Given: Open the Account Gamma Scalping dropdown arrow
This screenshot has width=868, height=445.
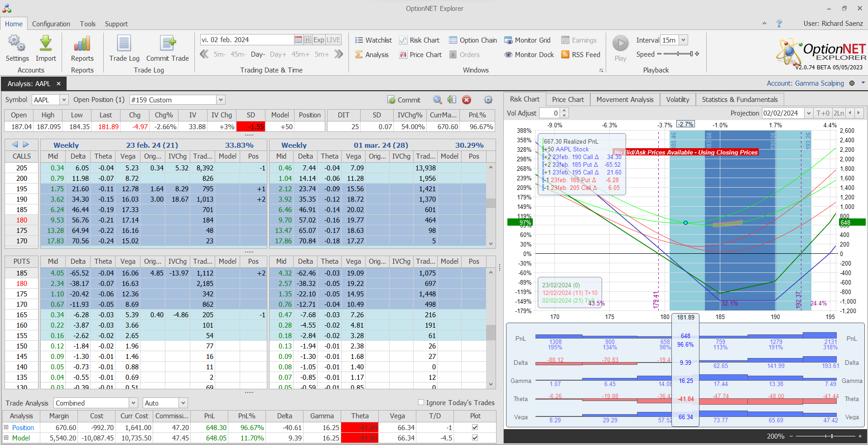Looking at the screenshot, I should 863,83.
